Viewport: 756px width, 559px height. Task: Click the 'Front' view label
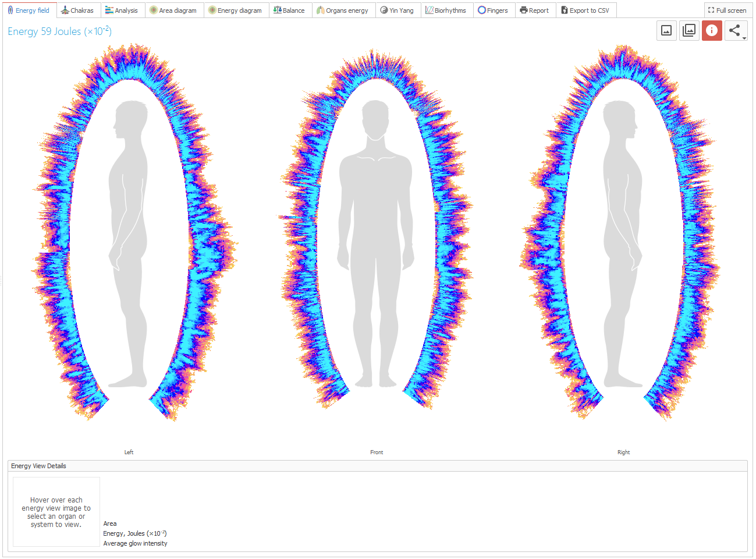click(x=377, y=452)
